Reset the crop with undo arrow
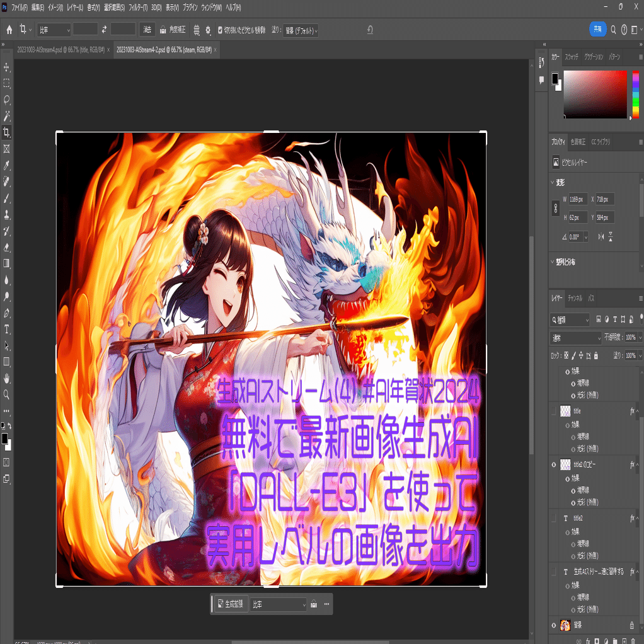 click(x=370, y=30)
